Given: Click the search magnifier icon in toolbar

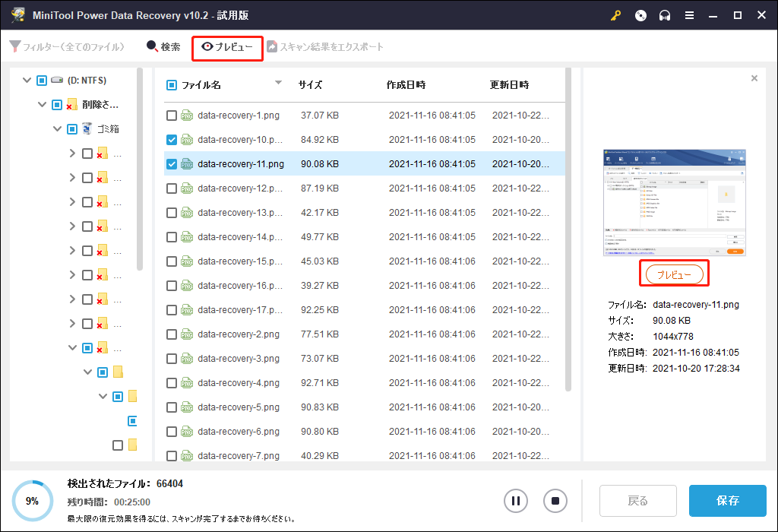Looking at the screenshot, I should (152, 47).
